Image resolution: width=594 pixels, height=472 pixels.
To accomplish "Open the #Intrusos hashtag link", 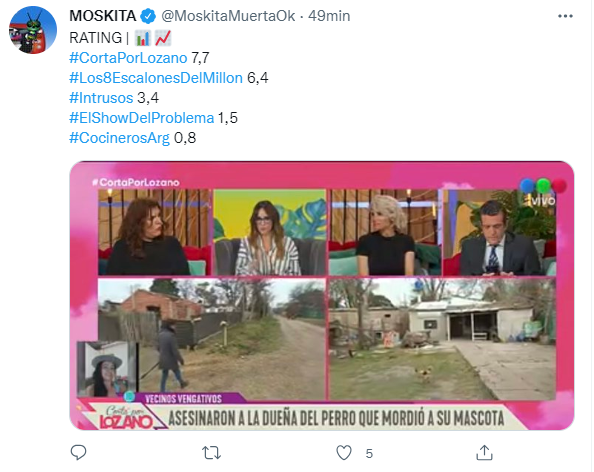I will pyautogui.click(x=101, y=98).
